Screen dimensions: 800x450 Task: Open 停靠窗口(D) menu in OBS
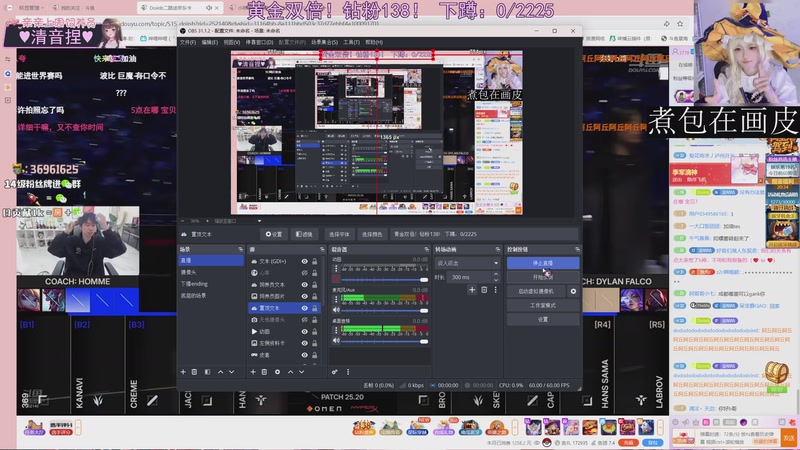click(x=259, y=42)
